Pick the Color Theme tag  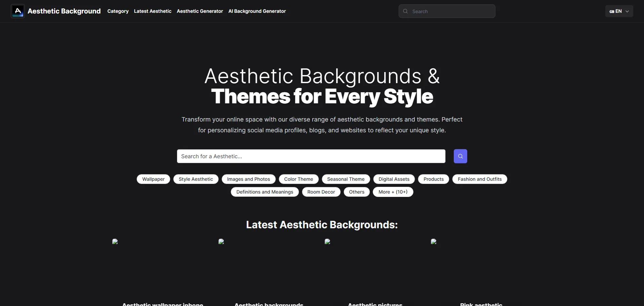tap(298, 179)
